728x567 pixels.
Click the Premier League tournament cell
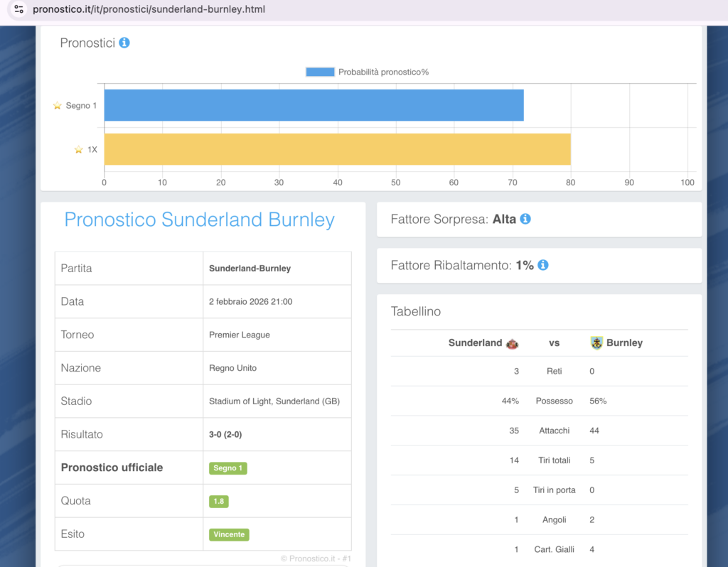tap(240, 335)
